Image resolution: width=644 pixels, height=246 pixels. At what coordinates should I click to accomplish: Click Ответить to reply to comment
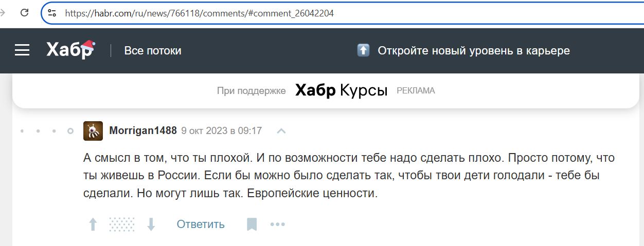coord(201,224)
